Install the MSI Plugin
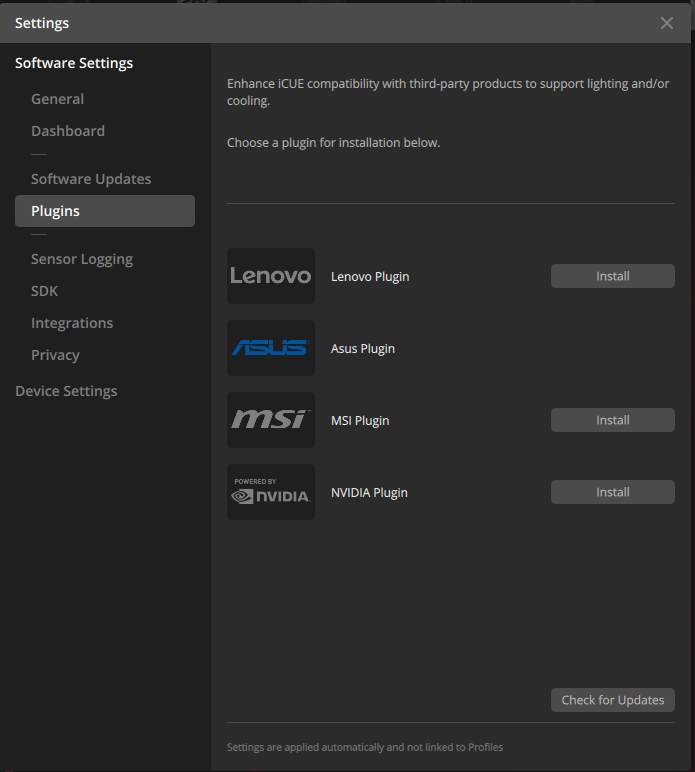The width and height of the screenshot is (695, 772). [x=612, y=420]
